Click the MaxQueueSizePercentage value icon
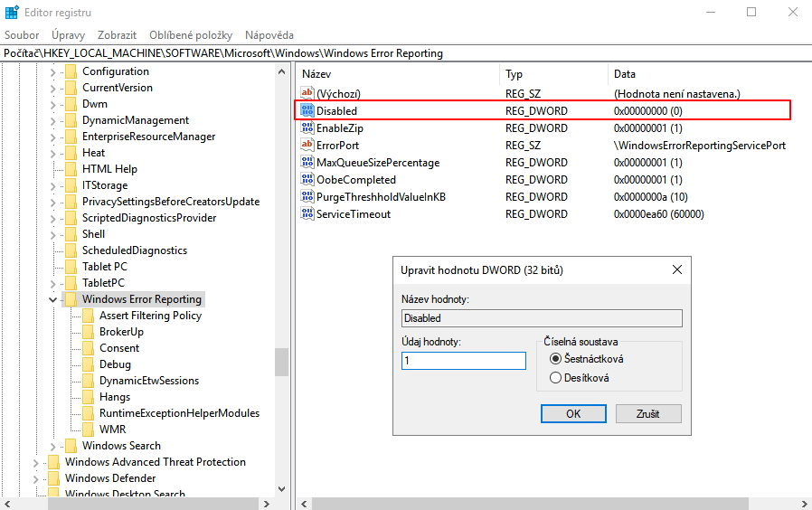This screenshot has height=510, width=812. tap(307, 162)
